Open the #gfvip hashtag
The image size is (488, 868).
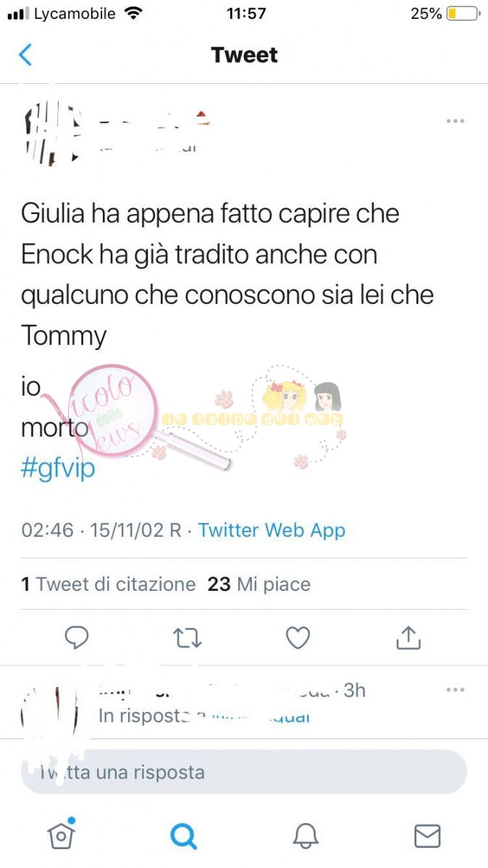click(58, 468)
